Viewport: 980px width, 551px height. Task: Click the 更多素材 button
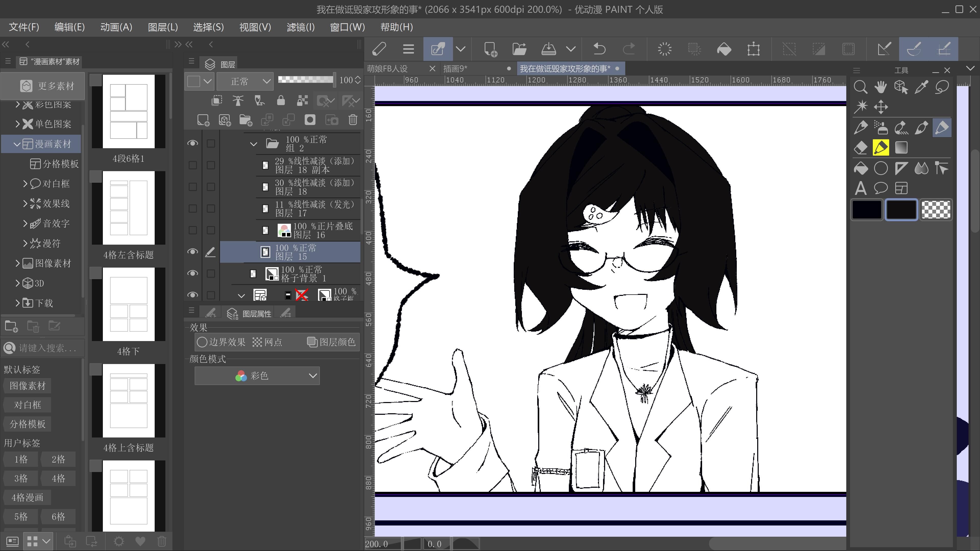pyautogui.click(x=43, y=85)
